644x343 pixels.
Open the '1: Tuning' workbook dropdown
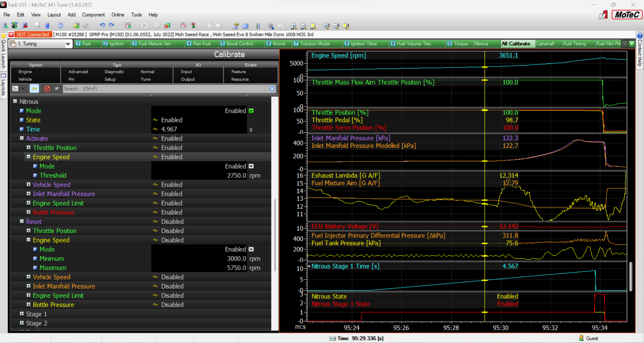click(68, 44)
